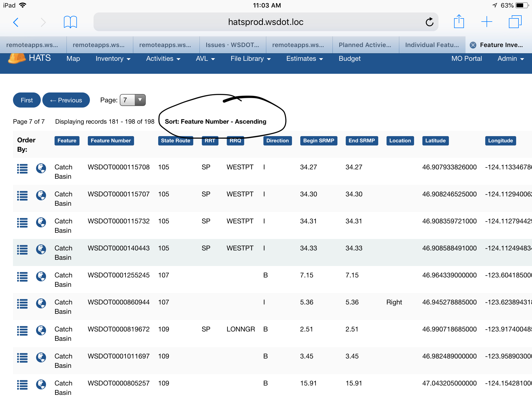
Task: Open the bookmarks panel
Action: 70,22
